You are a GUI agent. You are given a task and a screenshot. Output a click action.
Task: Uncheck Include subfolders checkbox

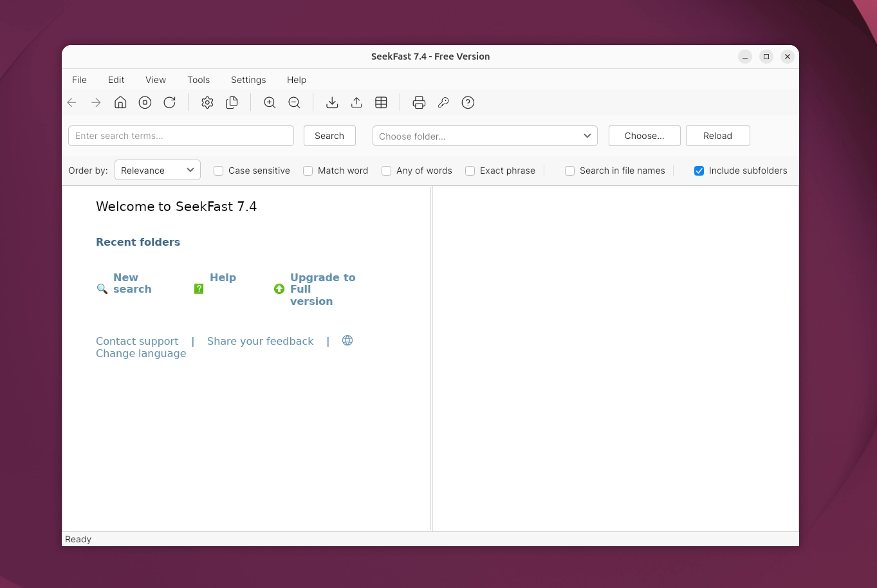click(699, 170)
